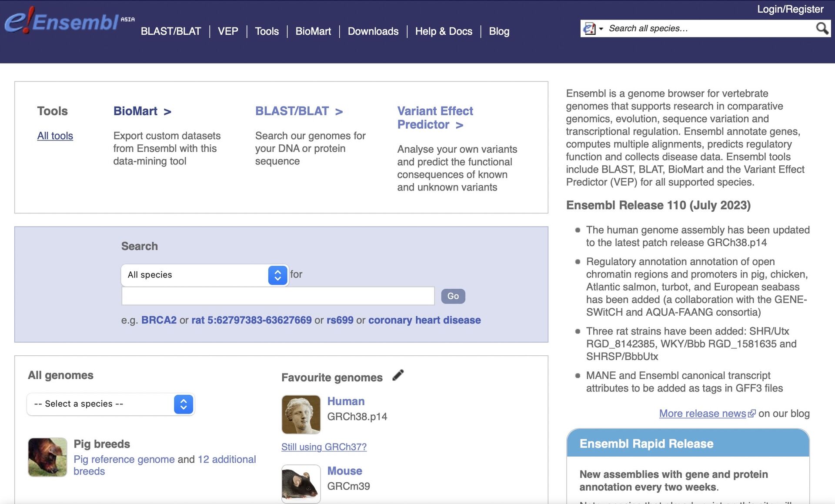835x504 pixels.
Task: Open the BLAST/BLAT menu item in the header
Action: pyautogui.click(x=171, y=31)
